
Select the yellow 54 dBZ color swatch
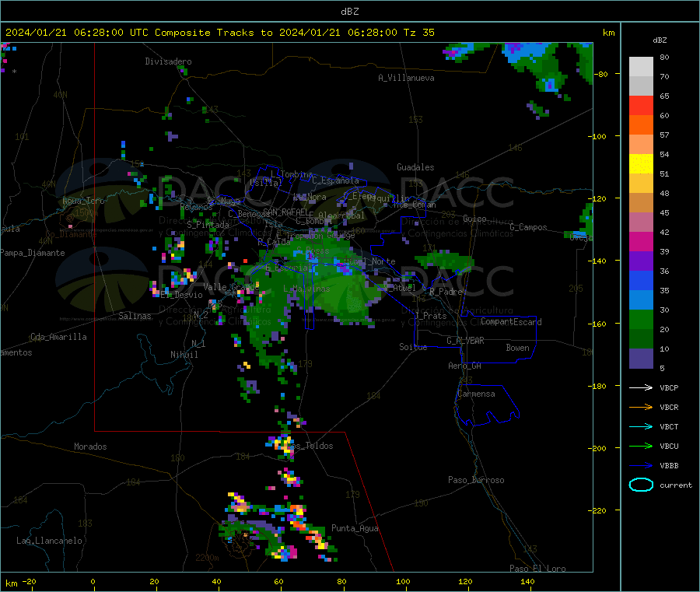[x=641, y=164]
